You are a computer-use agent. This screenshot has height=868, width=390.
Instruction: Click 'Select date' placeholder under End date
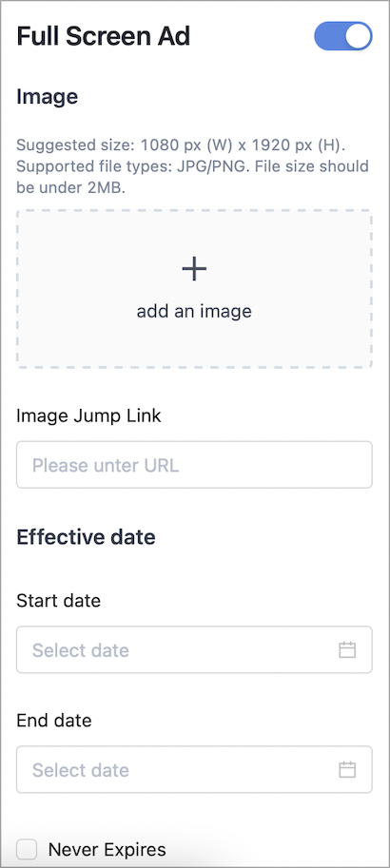point(80,770)
